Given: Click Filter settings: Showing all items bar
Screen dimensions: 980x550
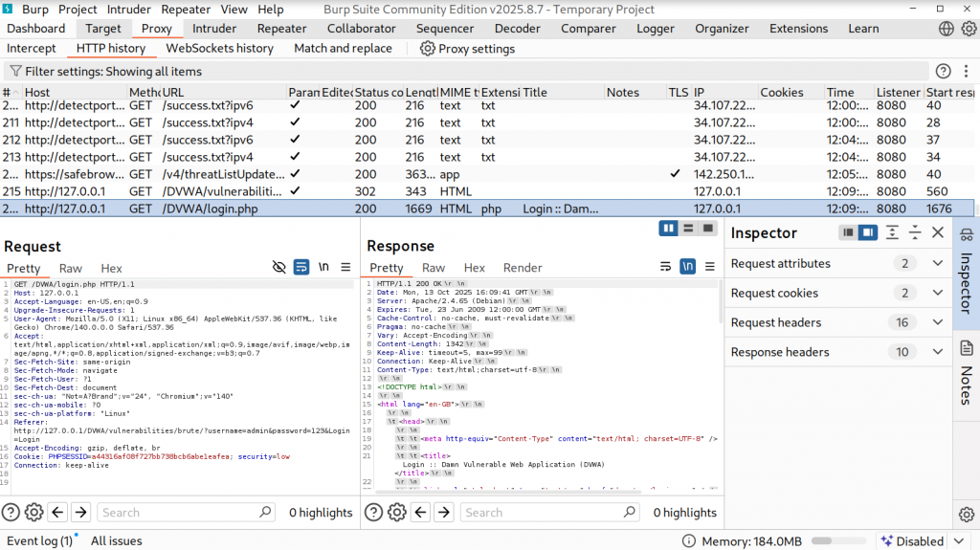Looking at the screenshot, I should click(x=467, y=71).
